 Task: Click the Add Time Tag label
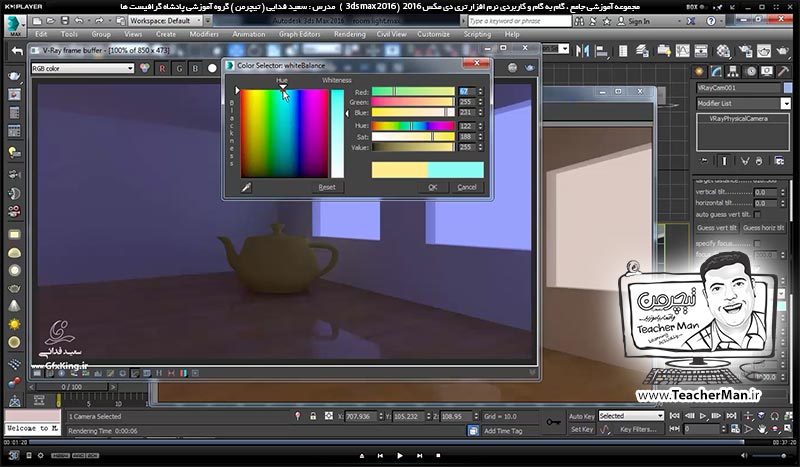(x=503, y=431)
